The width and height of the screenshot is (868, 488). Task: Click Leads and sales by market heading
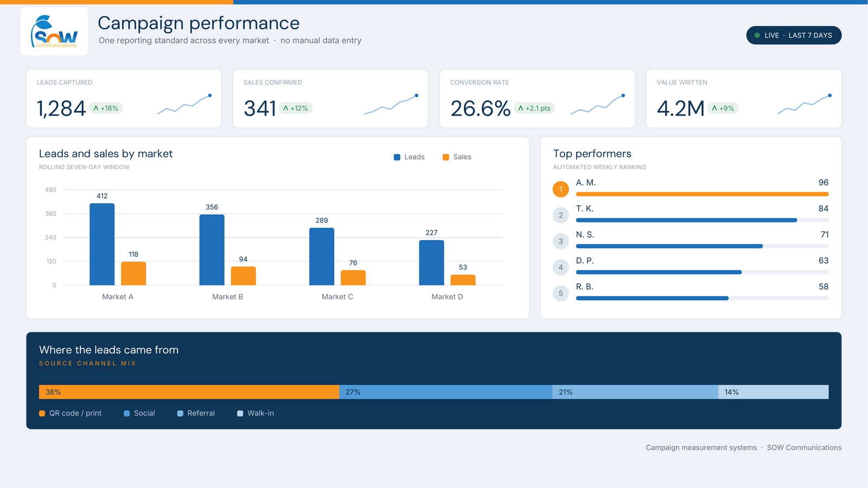tap(106, 154)
